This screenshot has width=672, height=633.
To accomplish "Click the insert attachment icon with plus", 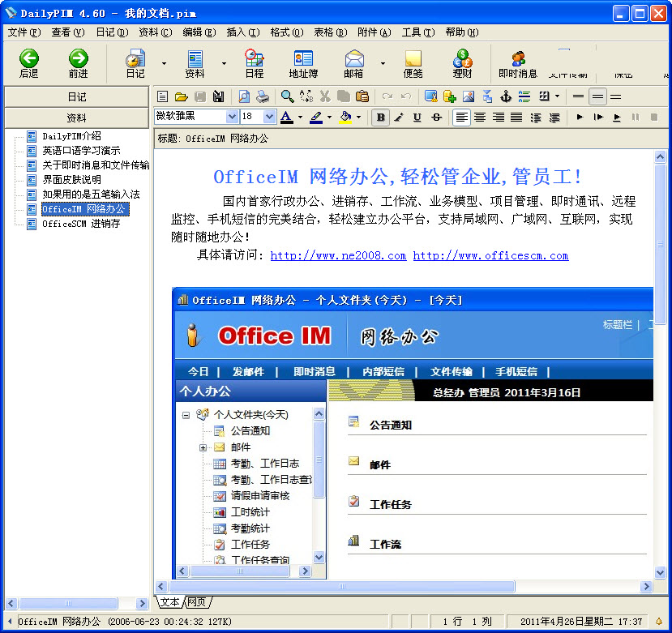I will tap(450, 97).
